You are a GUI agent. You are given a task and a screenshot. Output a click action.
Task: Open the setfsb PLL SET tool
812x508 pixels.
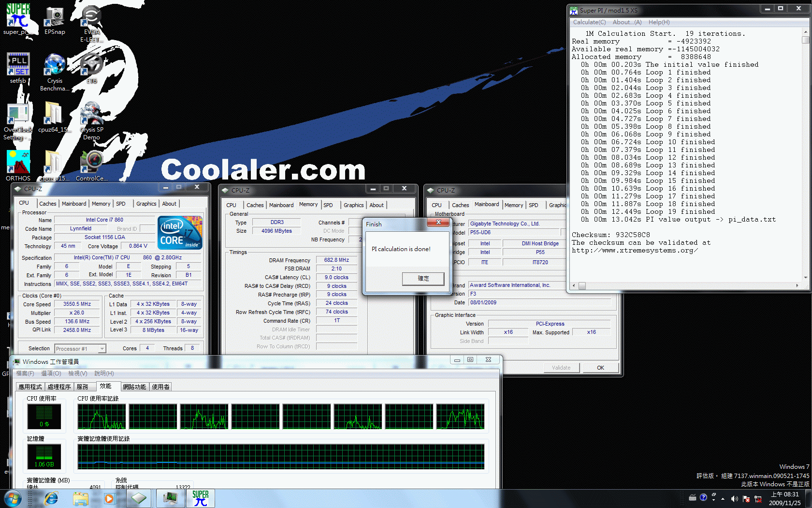[x=18, y=64]
